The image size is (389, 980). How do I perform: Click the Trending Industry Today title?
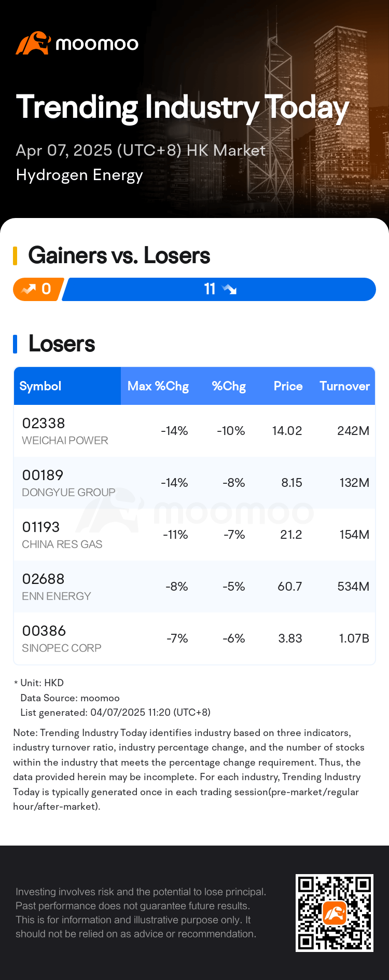point(183,108)
